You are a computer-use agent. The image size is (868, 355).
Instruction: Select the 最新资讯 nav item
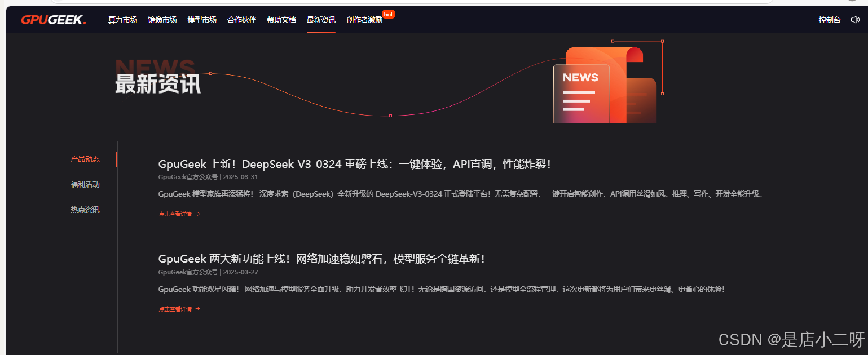click(x=321, y=20)
